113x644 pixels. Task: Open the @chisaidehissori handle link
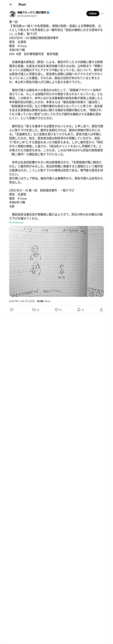pyautogui.click(x=27, y=16)
